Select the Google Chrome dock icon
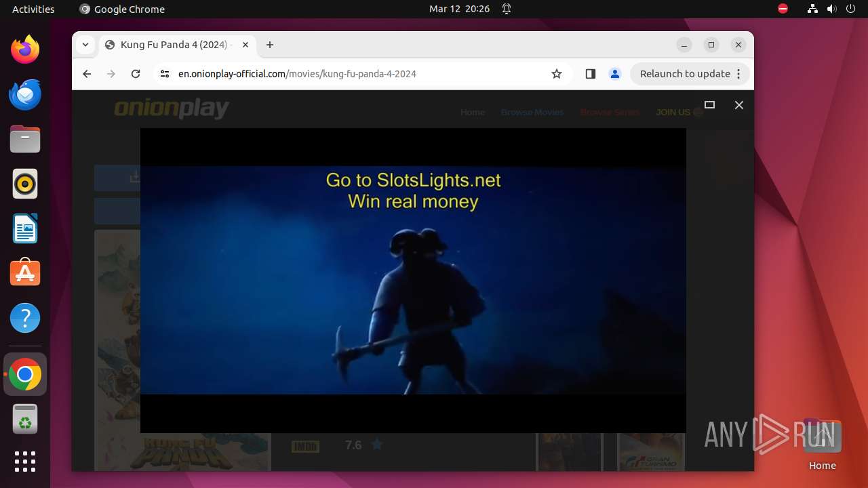Screen dimensions: 868x488 tap(25, 374)
